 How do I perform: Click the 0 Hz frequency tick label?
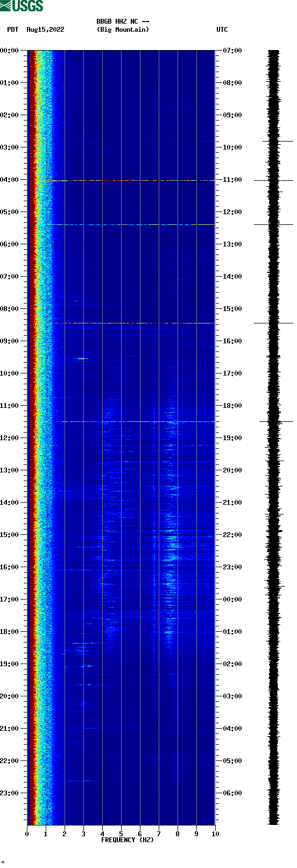click(27, 834)
